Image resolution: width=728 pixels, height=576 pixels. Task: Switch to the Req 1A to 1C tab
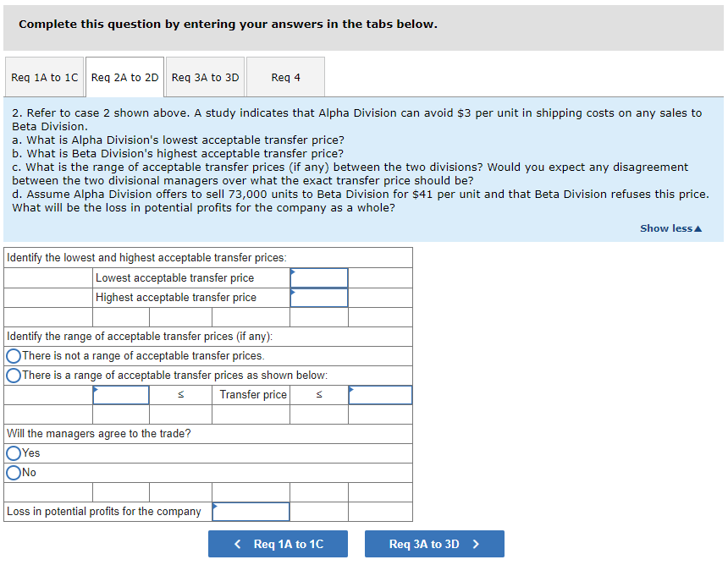point(44,76)
